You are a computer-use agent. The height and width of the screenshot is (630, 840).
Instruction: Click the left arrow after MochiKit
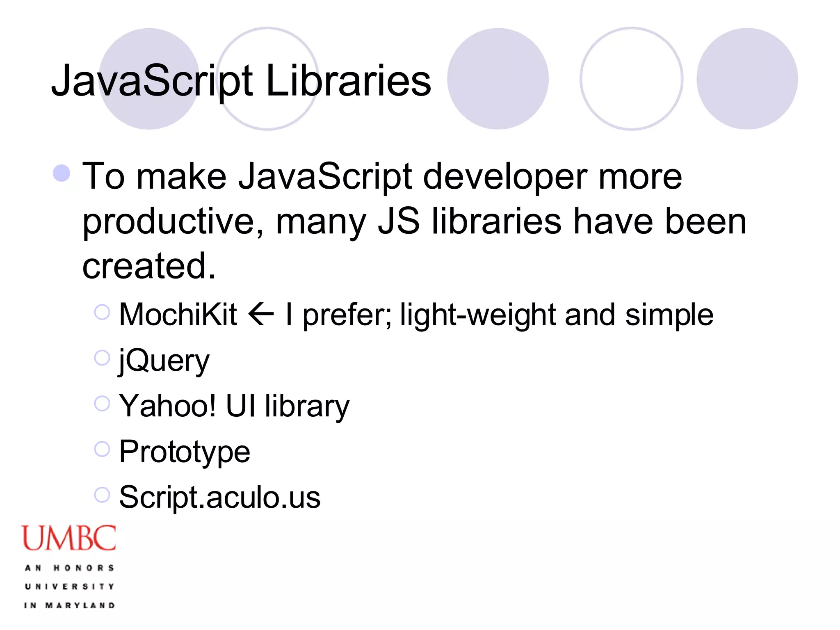click(x=261, y=315)
